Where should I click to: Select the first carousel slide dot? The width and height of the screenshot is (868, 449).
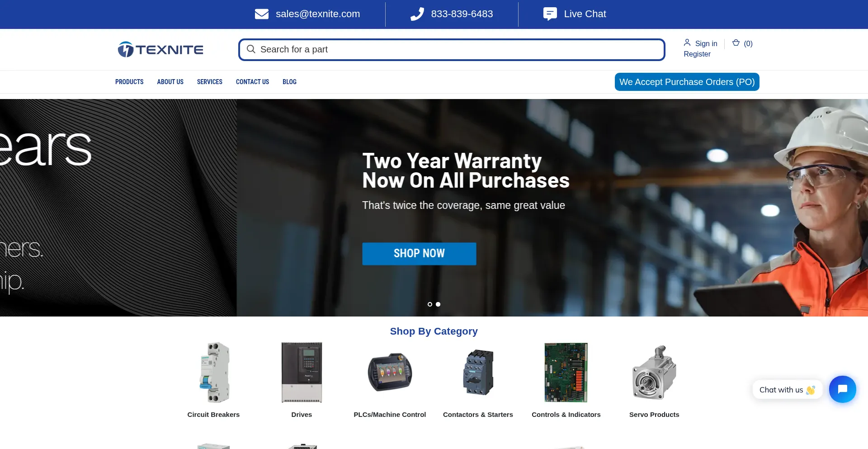click(x=430, y=304)
